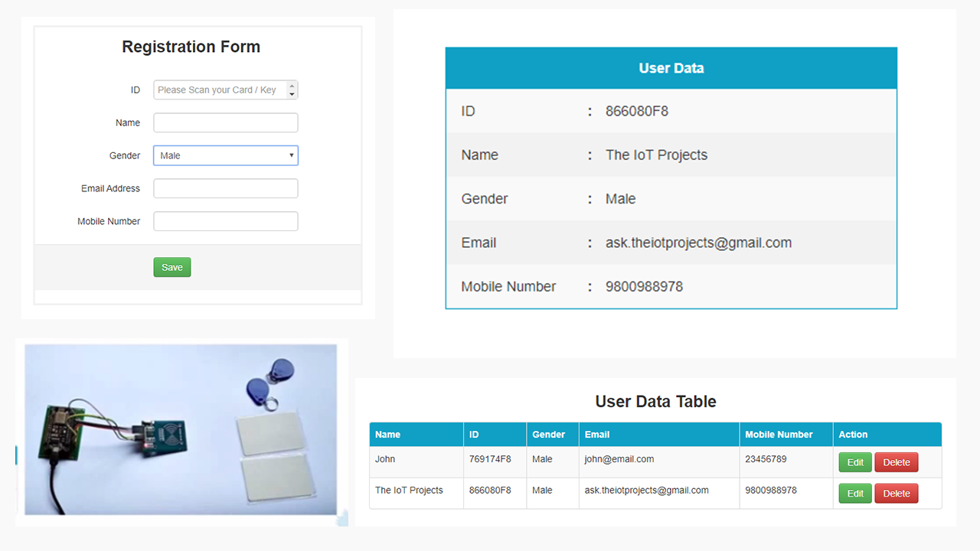The image size is (980, 551).
Task: Click the Email column header in table
Action: [x=597, y=435]
